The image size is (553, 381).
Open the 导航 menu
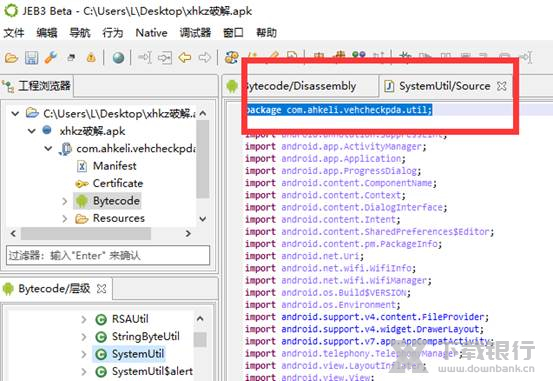pyautogui.click(x=80, y=33)
